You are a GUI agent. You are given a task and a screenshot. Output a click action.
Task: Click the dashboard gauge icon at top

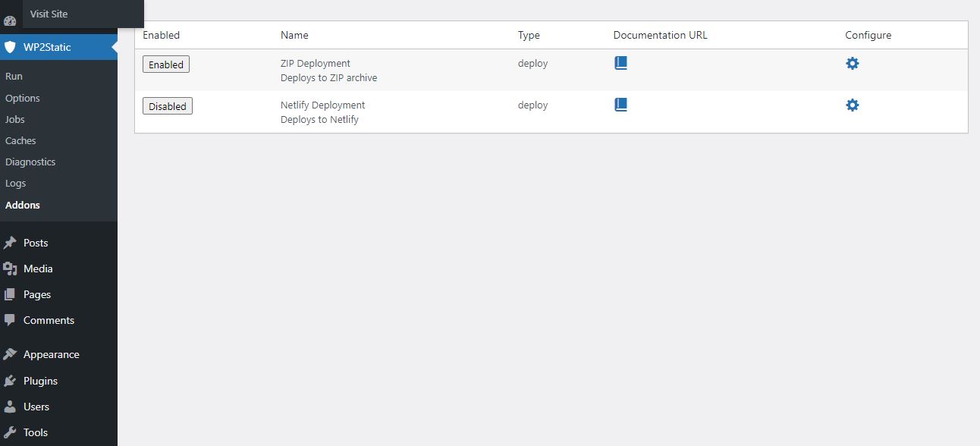click(x=10, y=20)
